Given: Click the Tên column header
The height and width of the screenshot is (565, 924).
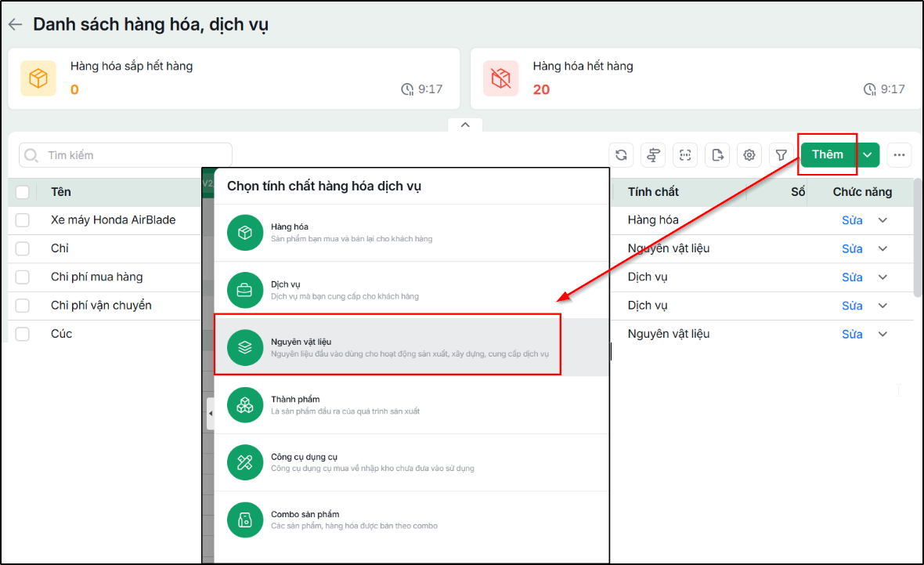Looking at the screenshot, I should 61,192.
